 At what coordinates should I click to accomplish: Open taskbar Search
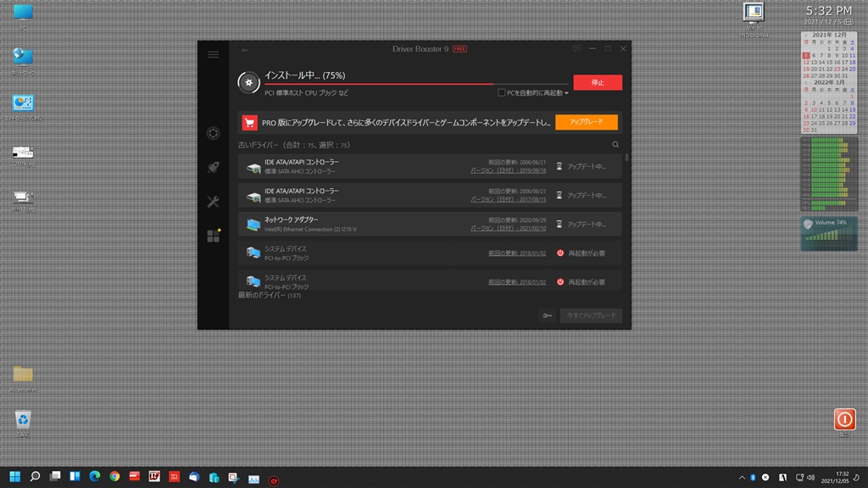point(35,476)
